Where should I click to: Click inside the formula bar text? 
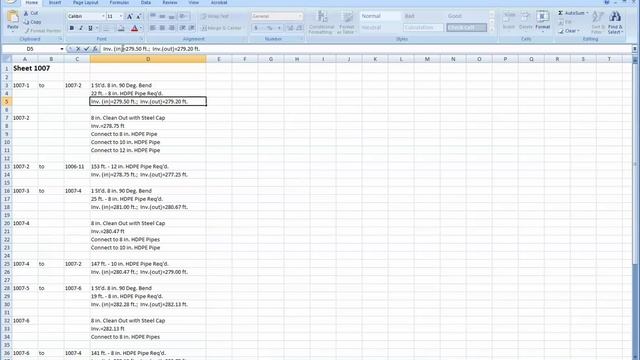pos(151,49)
